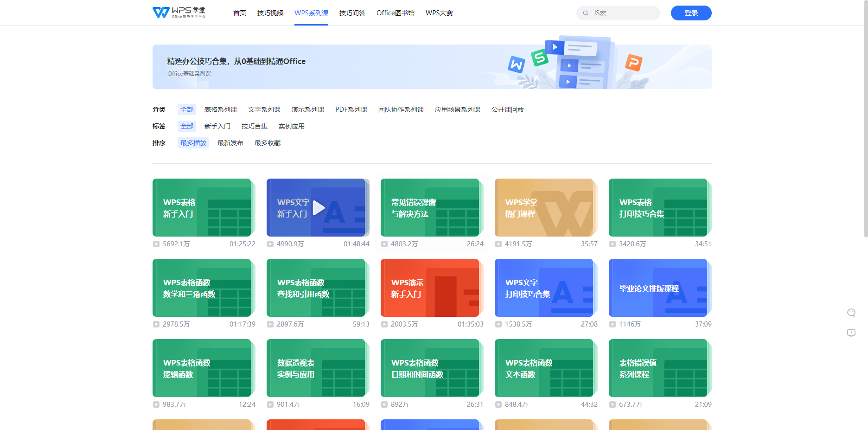
Task: Open 技巧视频 navigation item
Action: click(270, 13)
